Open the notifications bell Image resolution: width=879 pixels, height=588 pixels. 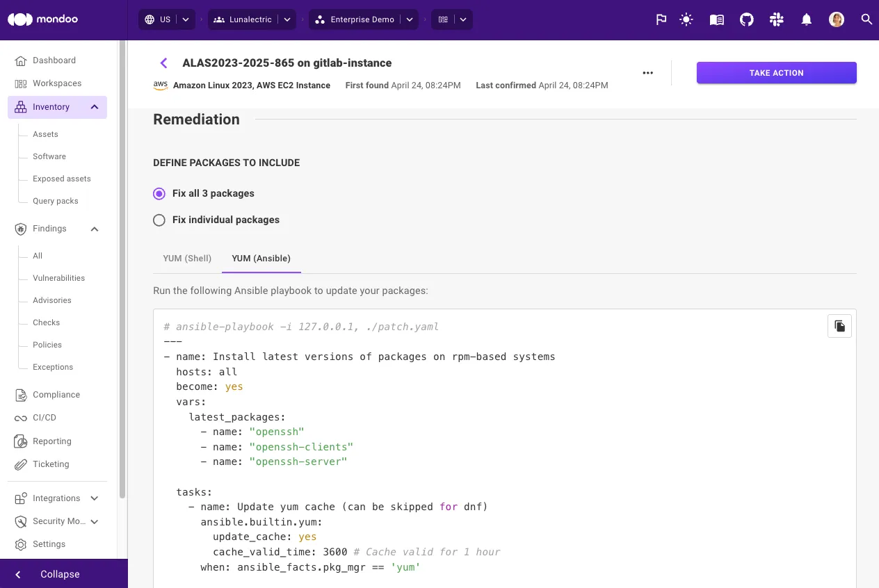(x=807, y=19)
